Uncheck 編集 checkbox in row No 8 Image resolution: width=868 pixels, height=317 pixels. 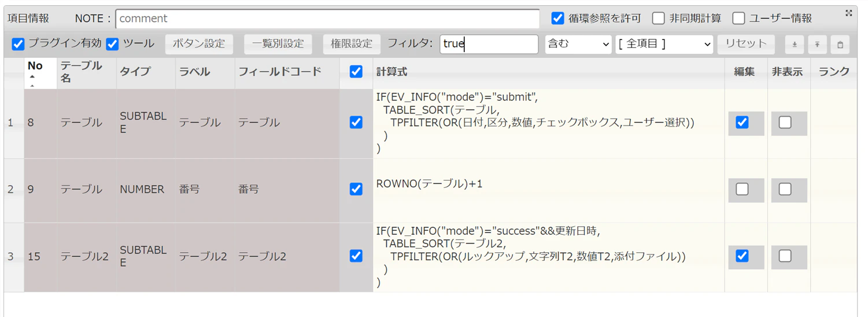743,122
